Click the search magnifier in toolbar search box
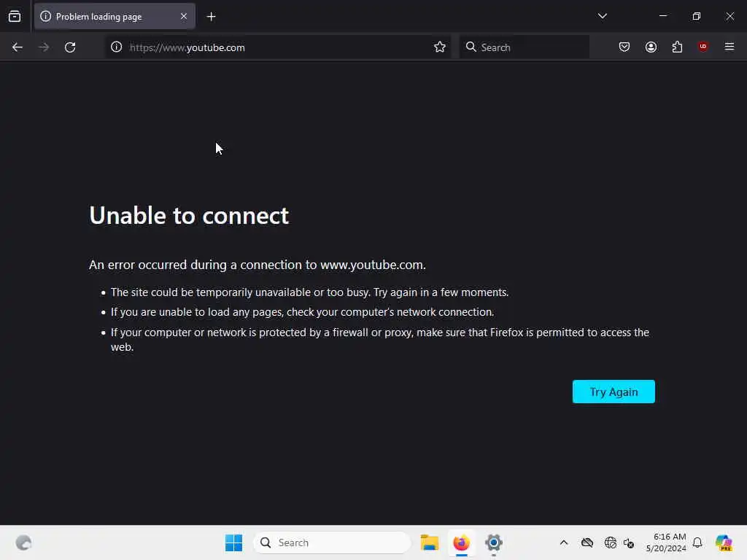 click(x=471, y=47)
